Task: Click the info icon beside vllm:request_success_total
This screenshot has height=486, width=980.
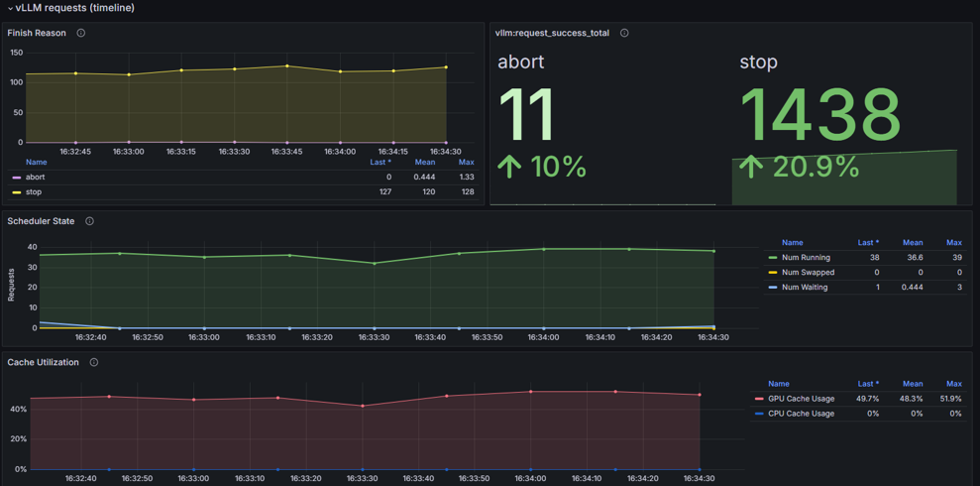Action: click(x=623, y=33)
